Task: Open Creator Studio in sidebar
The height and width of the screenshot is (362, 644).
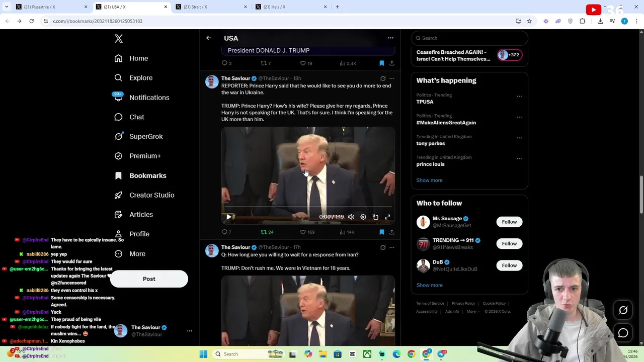Action: click(144, 195)
